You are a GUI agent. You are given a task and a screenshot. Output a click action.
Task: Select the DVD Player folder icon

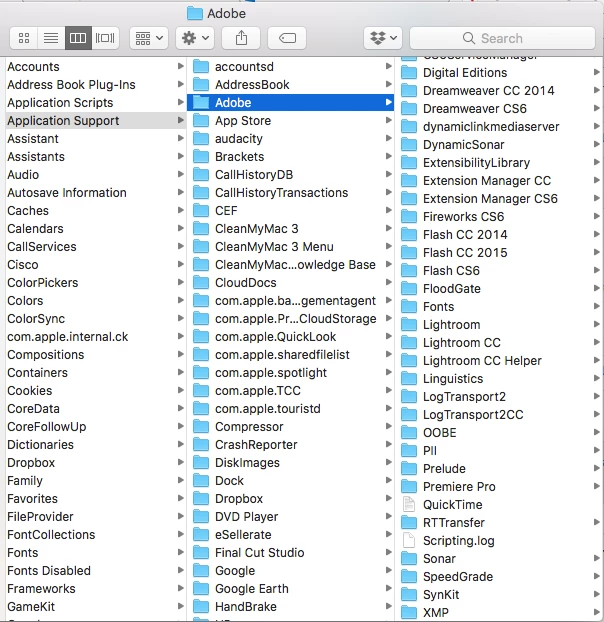click(x=201, y=516)
